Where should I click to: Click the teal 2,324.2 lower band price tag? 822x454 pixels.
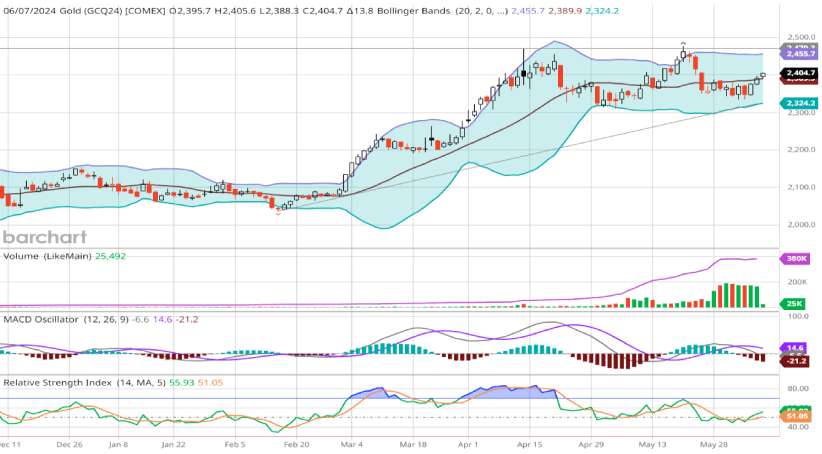800,103
